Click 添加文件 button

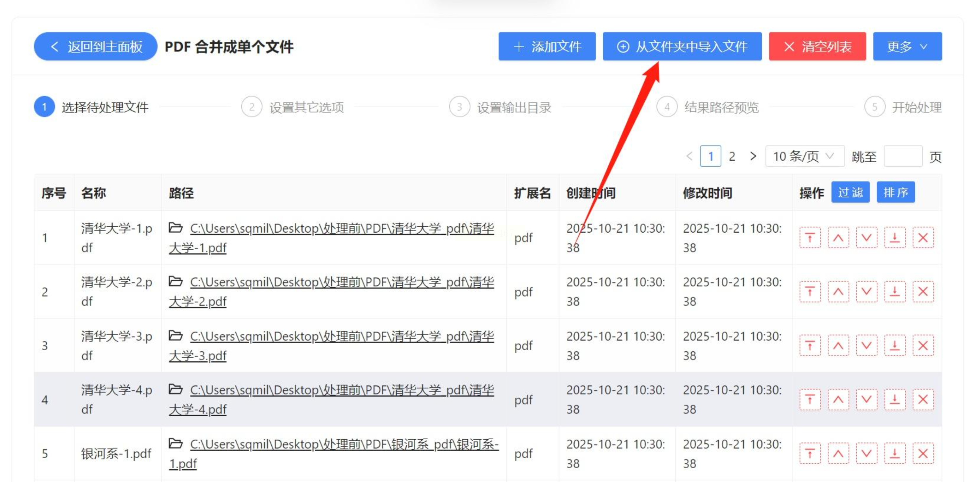(x=547, y=47)
